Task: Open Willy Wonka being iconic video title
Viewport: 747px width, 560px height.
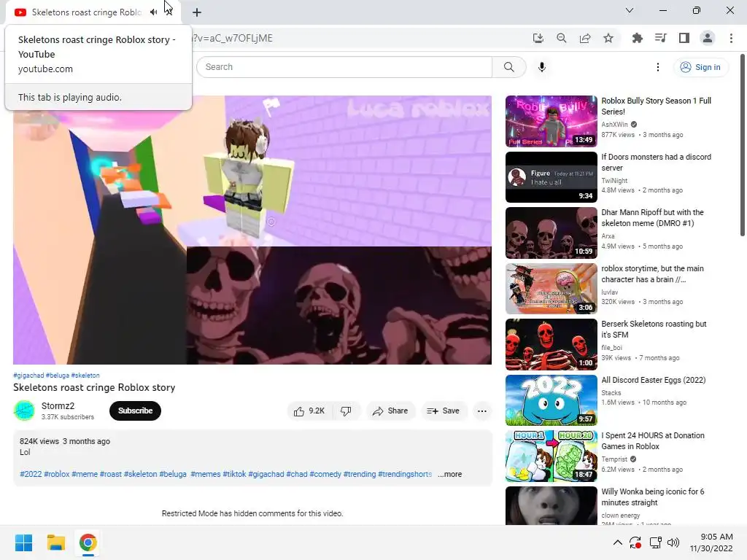Action: click(653, 497)
